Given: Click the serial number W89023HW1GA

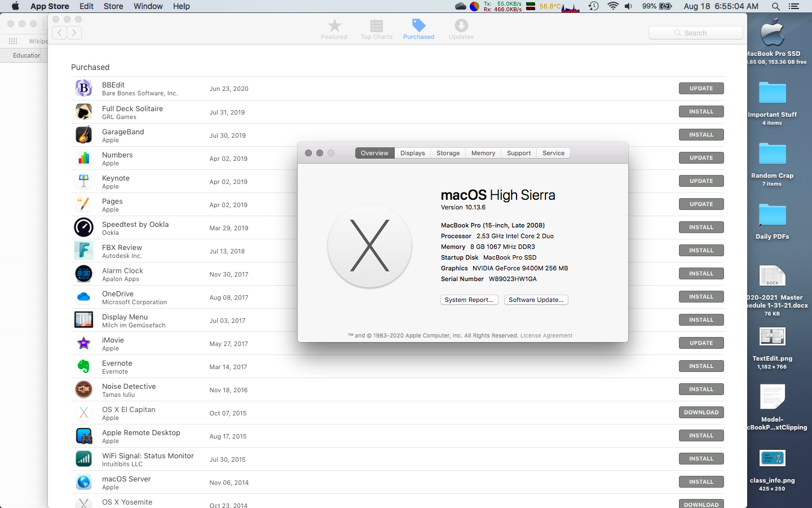Looking at the screenshot, I should coord(513,279).
